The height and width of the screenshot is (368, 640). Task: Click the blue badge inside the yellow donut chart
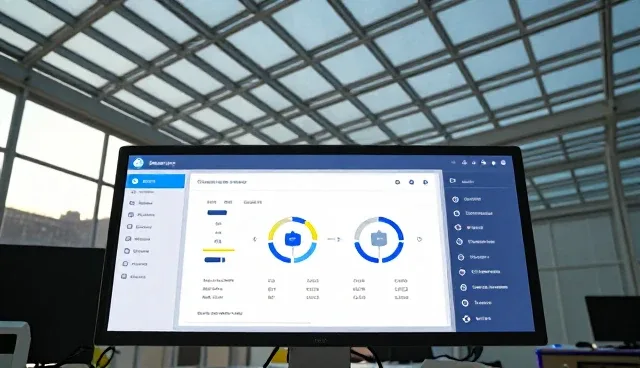292,239
